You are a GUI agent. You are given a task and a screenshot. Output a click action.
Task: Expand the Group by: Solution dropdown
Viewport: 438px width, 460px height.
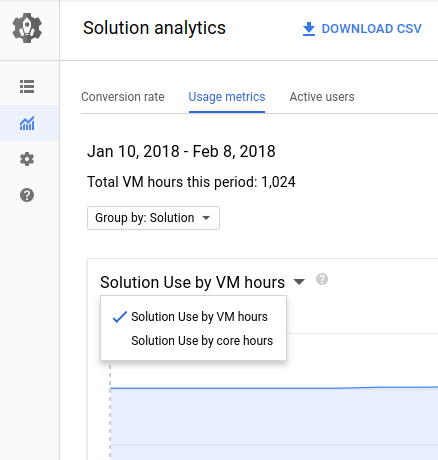coord(153,218)
